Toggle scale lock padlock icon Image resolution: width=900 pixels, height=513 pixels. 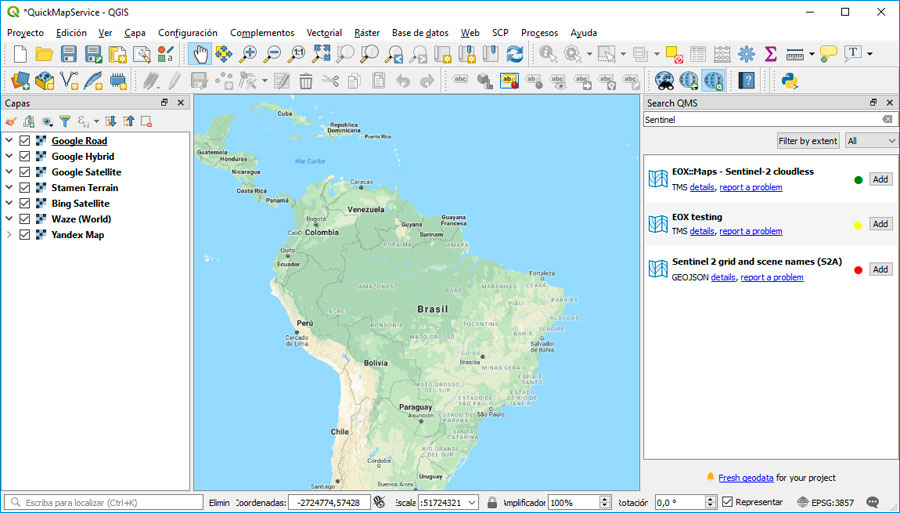(492, 503)
